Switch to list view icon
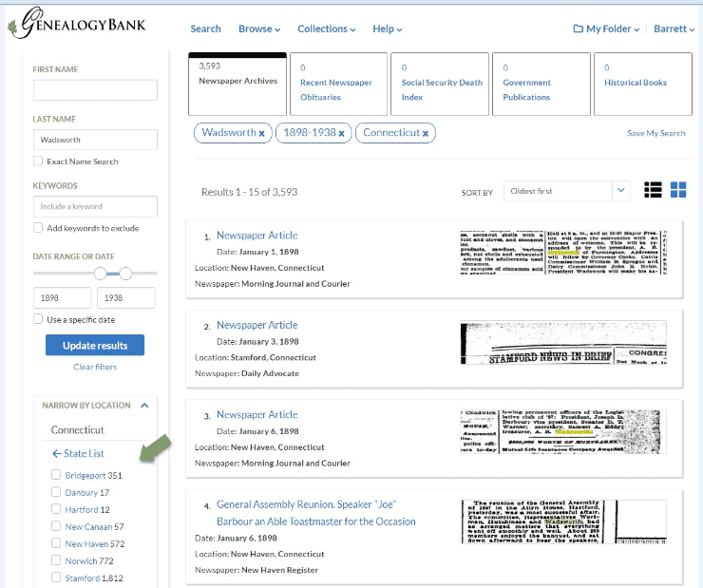The height and width of the screenshot is (588, 703). [x=653, y=190]
